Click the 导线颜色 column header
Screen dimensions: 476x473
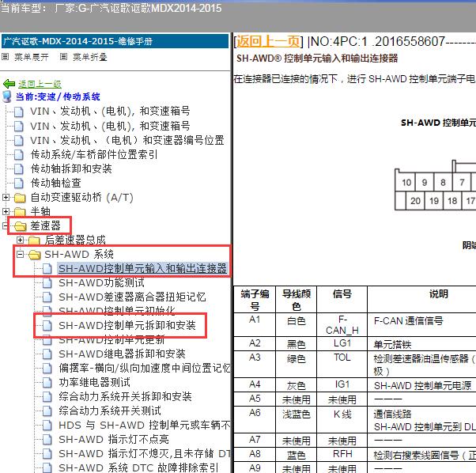click(297, 300)
